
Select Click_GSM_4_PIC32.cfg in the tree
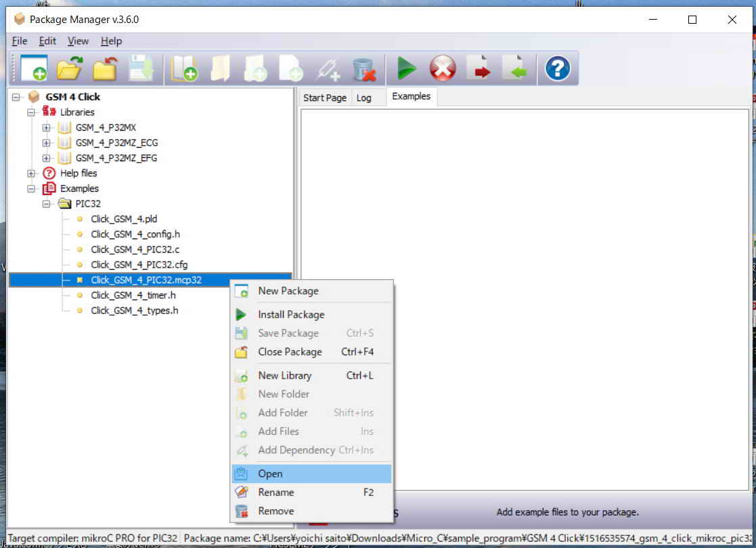tap(139, 265)
